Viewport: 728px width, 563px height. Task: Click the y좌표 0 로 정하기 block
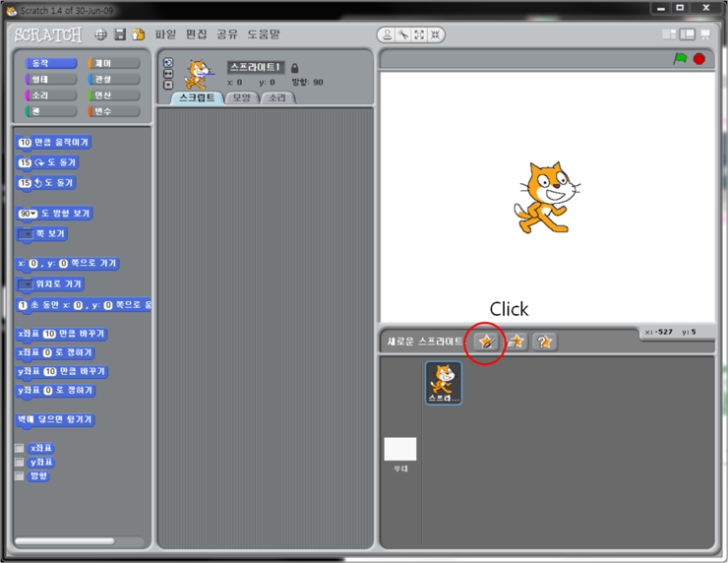tap(55, 391)
